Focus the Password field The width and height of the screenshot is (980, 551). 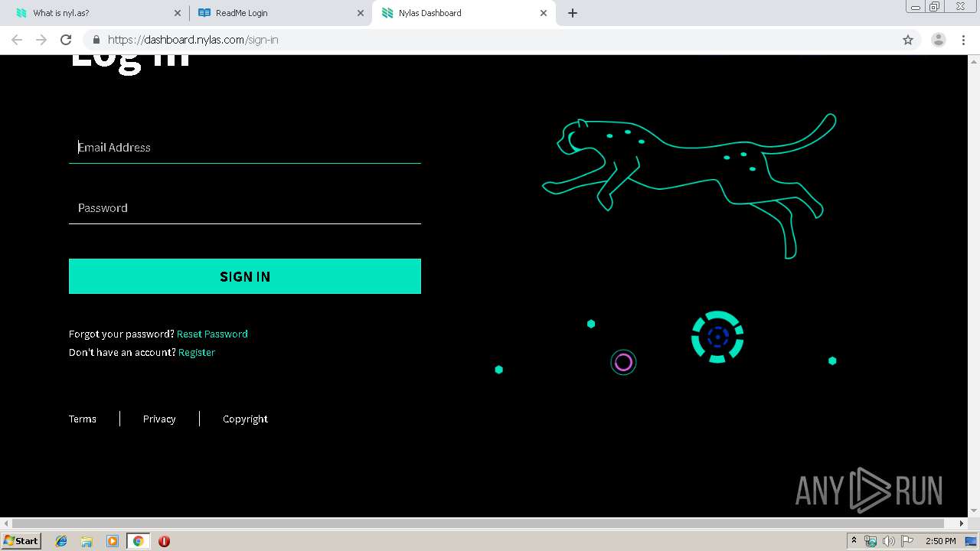[245, 207]
